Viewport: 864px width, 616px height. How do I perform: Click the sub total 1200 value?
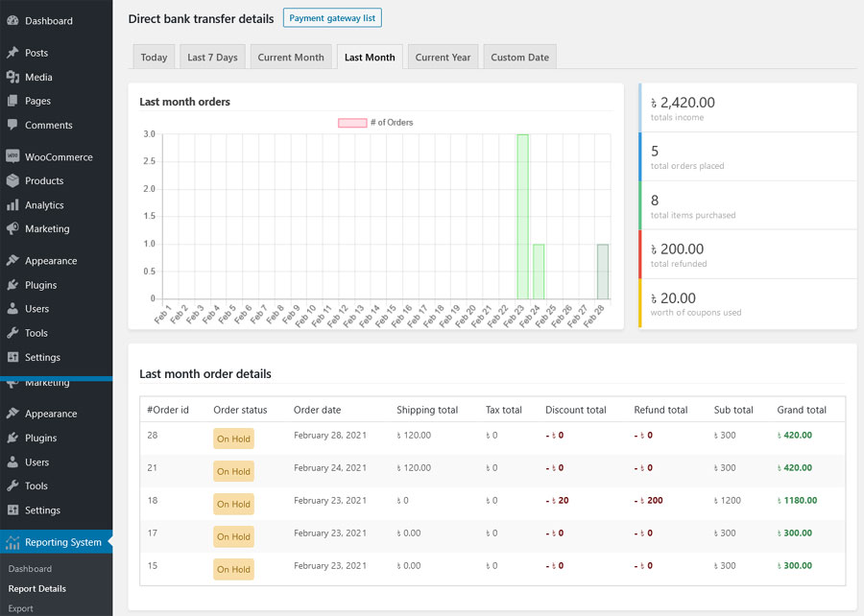coord(728,501)
